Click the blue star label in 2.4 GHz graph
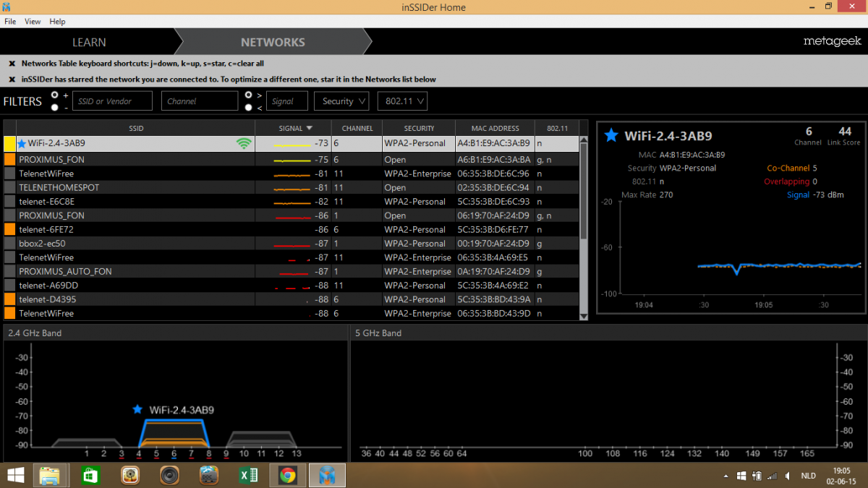 coord(137,409)
